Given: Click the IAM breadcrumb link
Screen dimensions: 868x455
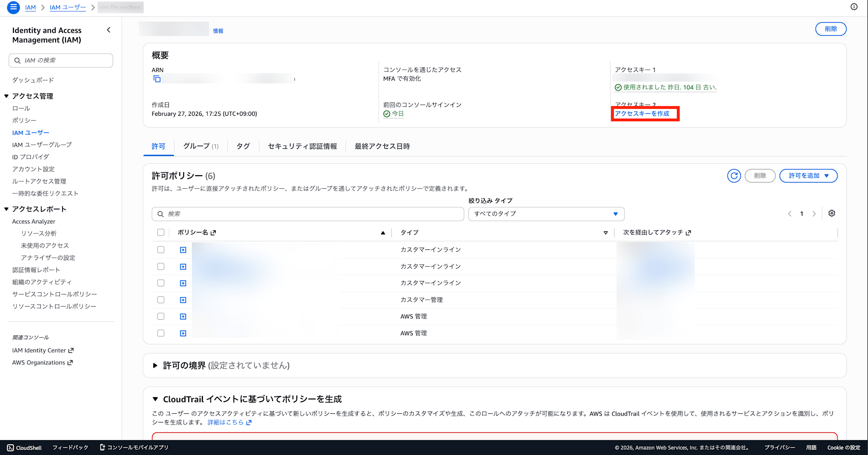Looking at the screenshot, I should (30, 7).
